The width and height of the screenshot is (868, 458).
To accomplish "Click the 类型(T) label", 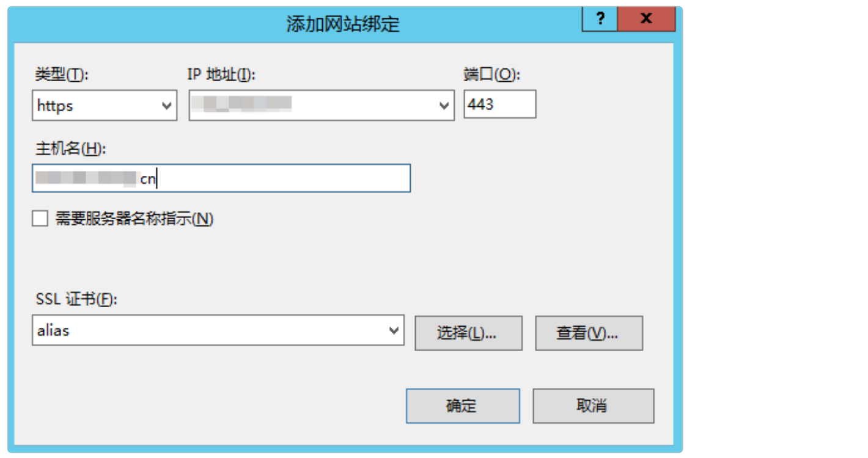I will click(x=62, y=75).
